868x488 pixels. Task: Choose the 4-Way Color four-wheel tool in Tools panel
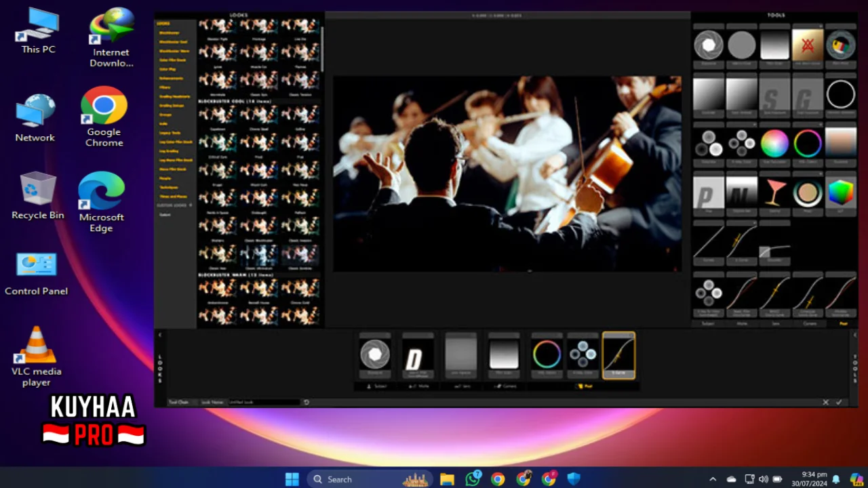741,143
